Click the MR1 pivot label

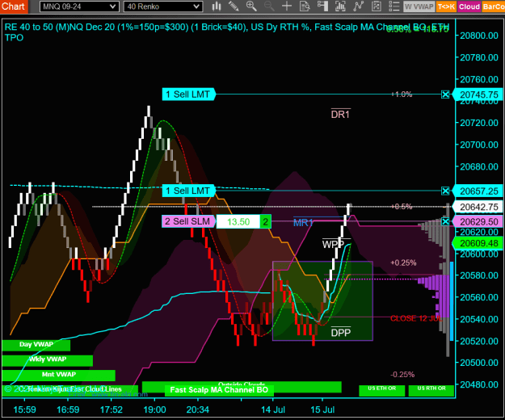[x=303, y=222]
